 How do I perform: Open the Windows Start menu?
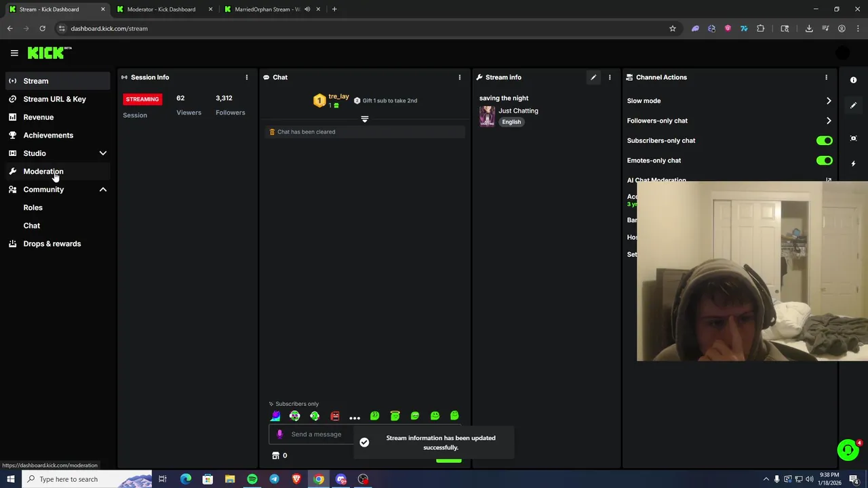pyautogui.click(x=11, y=479)
